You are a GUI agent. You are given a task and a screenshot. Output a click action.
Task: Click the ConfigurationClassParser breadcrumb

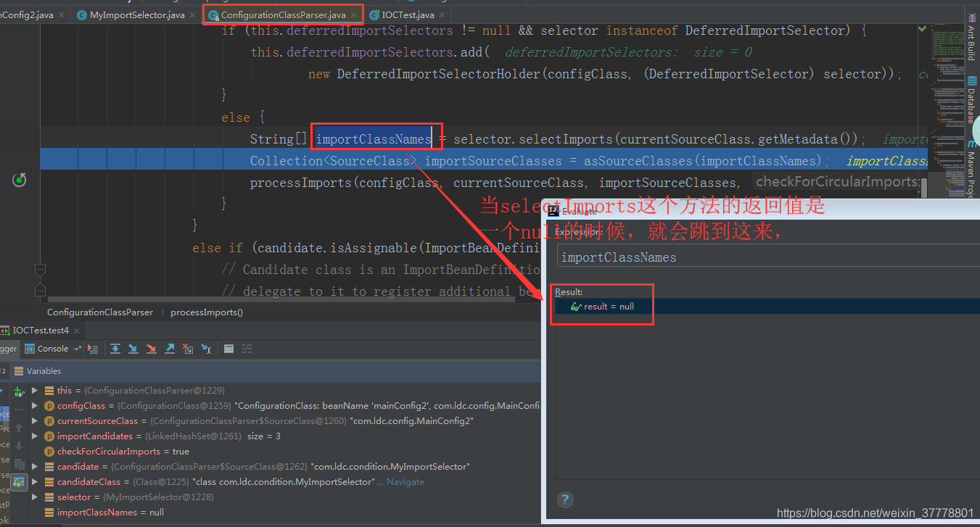[100, 312]
